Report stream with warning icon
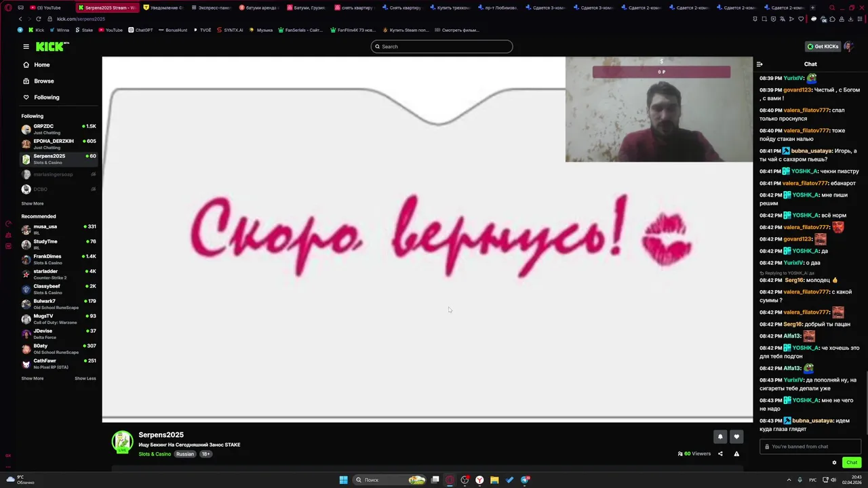 tap(736, 454)
